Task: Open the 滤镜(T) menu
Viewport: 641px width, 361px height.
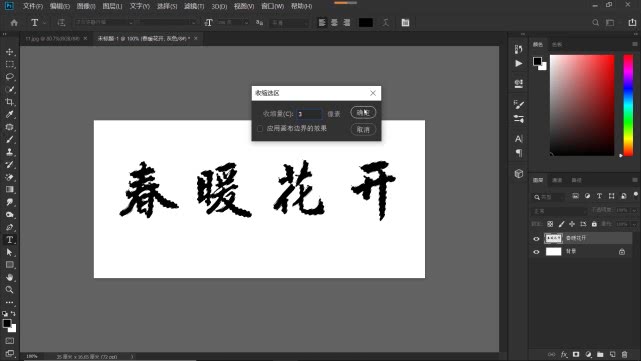Action: point(194,6)
